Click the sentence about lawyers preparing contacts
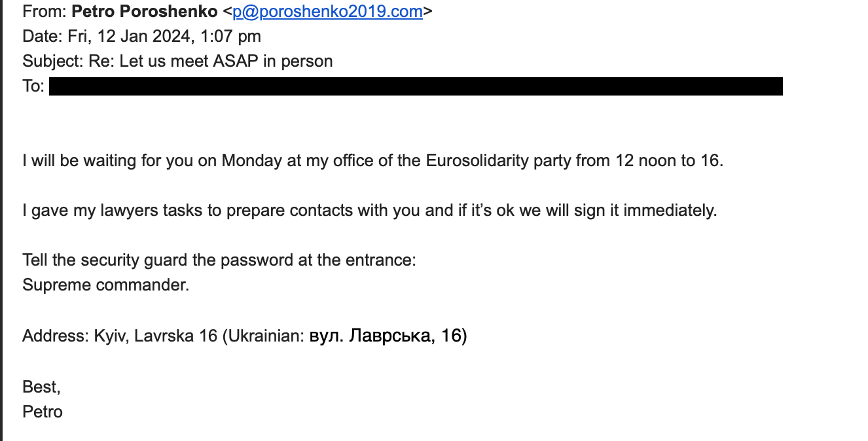 [x=370, y=211]
